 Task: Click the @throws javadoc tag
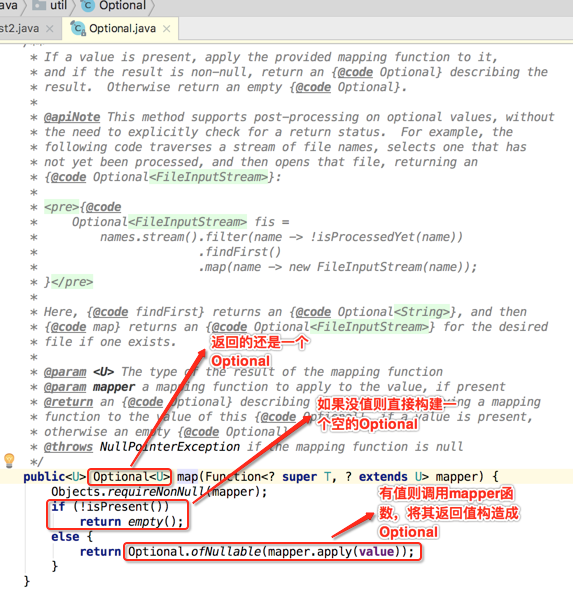pyautogui.click(x=68, y=447)
